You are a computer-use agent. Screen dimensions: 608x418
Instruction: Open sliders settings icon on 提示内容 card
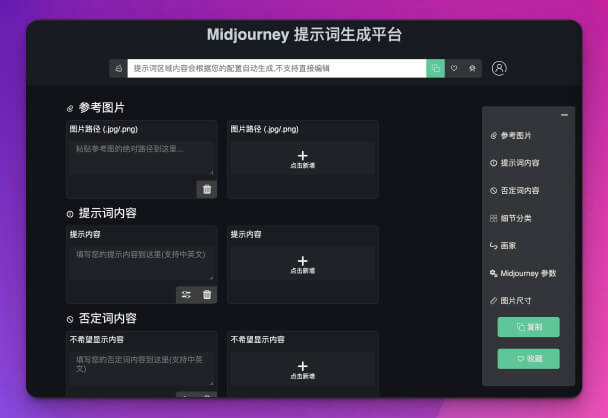pyautogui.click(x=186, y=295)
